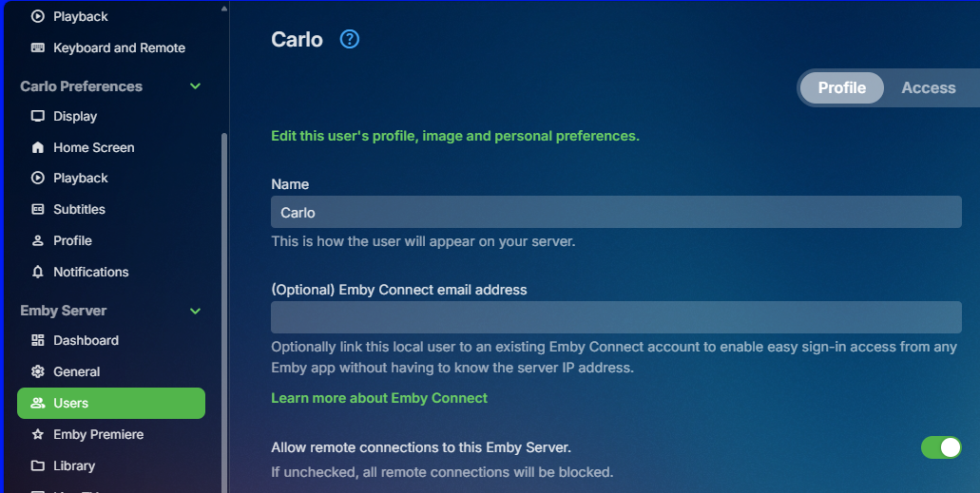This screenshot has height=493, width=980.
Task: Click the Keyboard and Remote icon
Action: tap(38, 47)
